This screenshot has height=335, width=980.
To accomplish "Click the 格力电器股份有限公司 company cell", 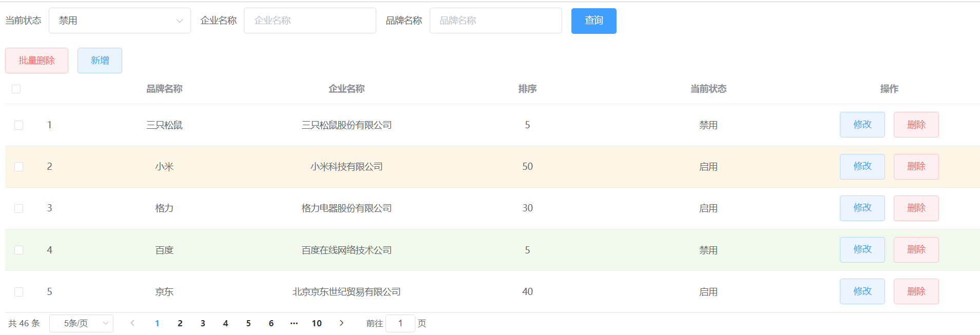I will [347, 208].
